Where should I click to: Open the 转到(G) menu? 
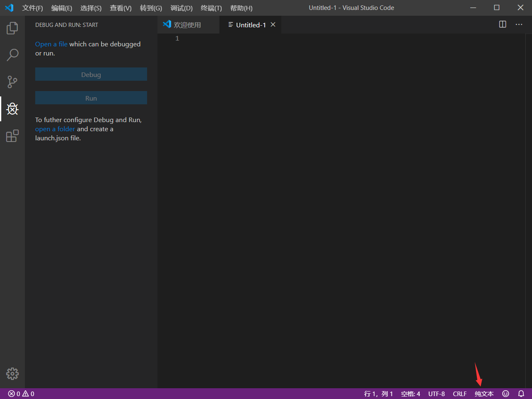coord(151,8)
